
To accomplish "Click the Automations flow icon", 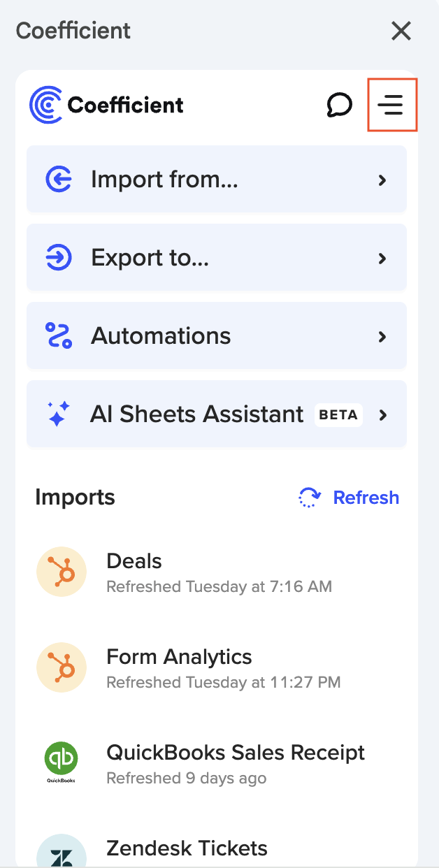I will [x=59, y=335].
